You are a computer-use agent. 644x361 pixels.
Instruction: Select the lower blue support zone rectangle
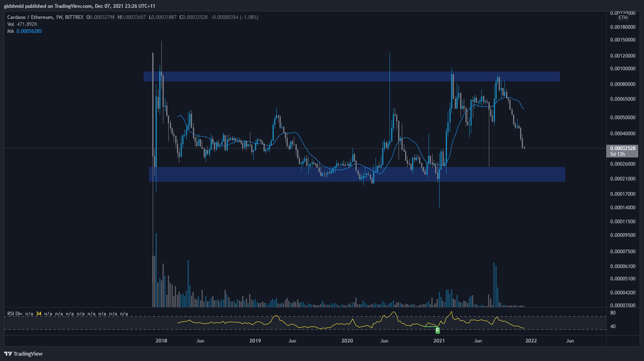[x=357, y=174]
